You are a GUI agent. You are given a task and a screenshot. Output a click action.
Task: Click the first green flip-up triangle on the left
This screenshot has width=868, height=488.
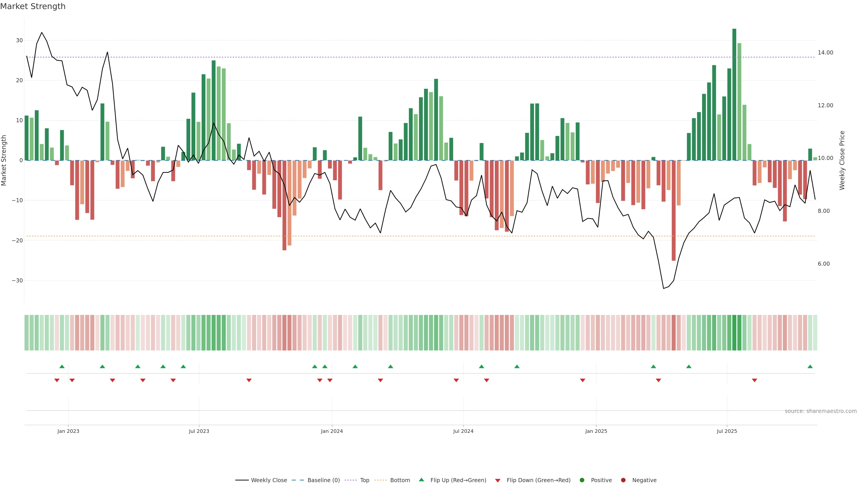pyautogui.click(x=62, y=366)
